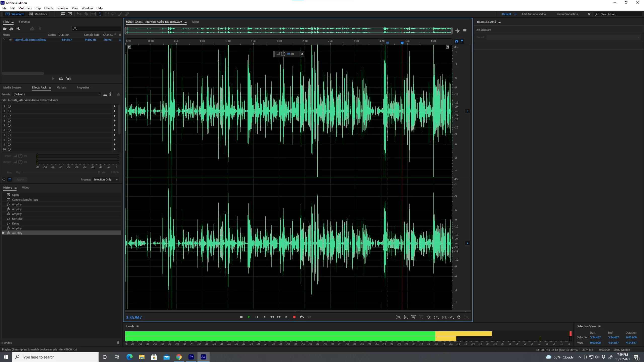Screen dimensions: 644x362
Task: Select DeNoise entry in History
Action: click(x=17, y=219)
